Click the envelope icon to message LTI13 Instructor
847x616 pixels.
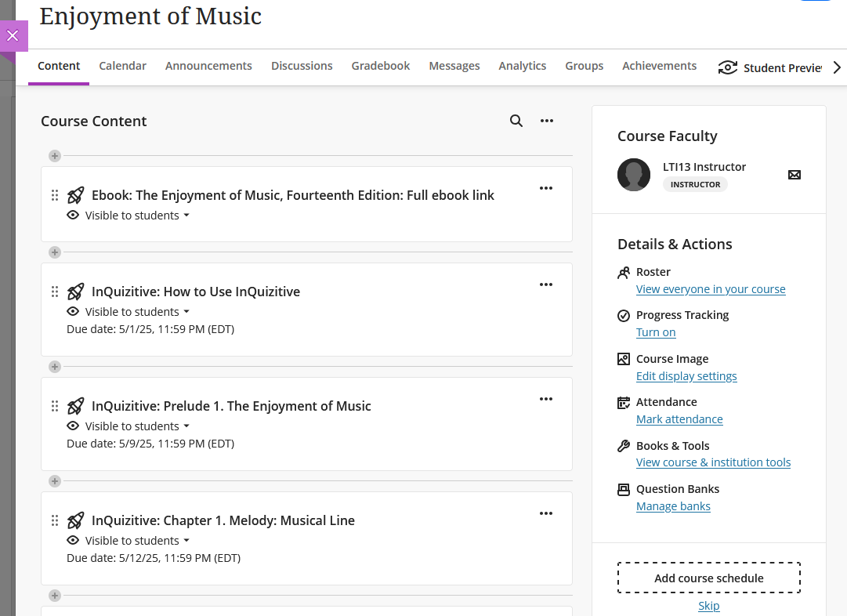click(794, 175)
